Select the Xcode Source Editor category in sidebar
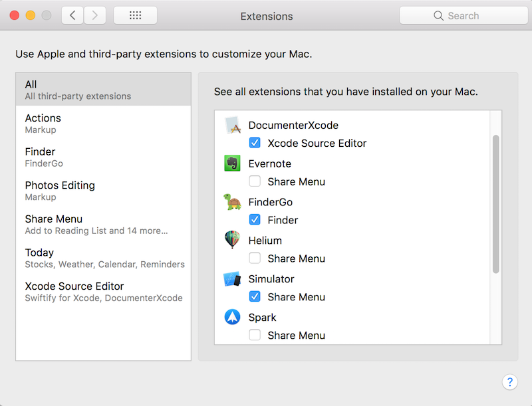The height and width of the screenshot is (406, 532). click(x=104, y=291)
